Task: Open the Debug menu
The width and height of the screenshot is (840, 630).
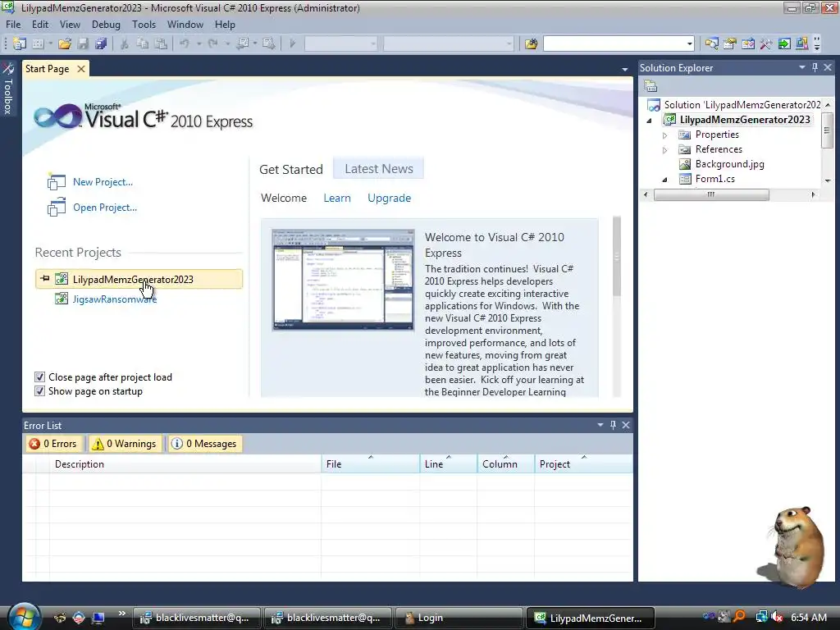Action: coord(106,25)
